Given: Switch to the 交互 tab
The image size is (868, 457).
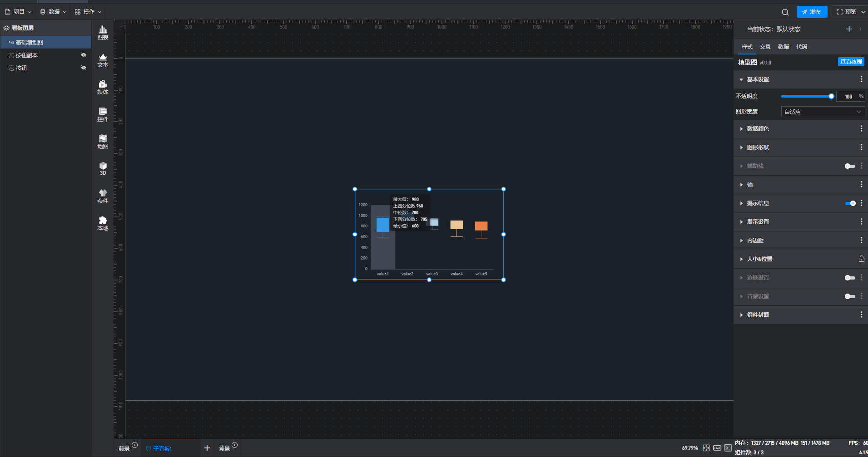Looking at the screenshot, I should pos(765,47).
